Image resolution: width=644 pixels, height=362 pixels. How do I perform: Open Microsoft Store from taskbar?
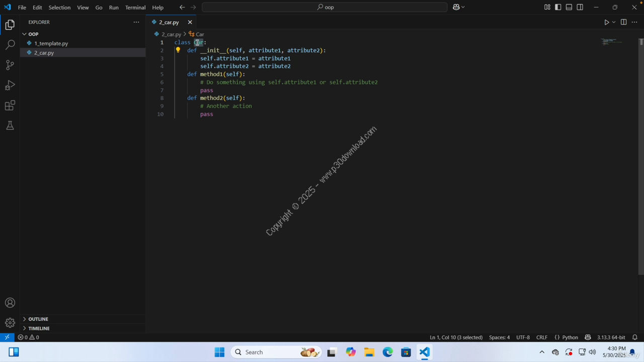pyautogui.click(x=406, y=352)
